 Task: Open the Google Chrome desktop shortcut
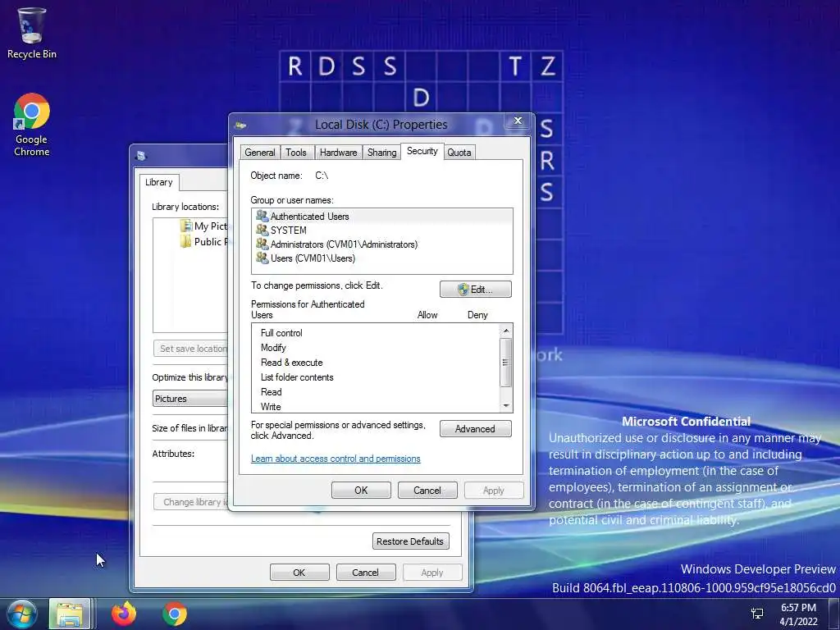tap(32, 125)
